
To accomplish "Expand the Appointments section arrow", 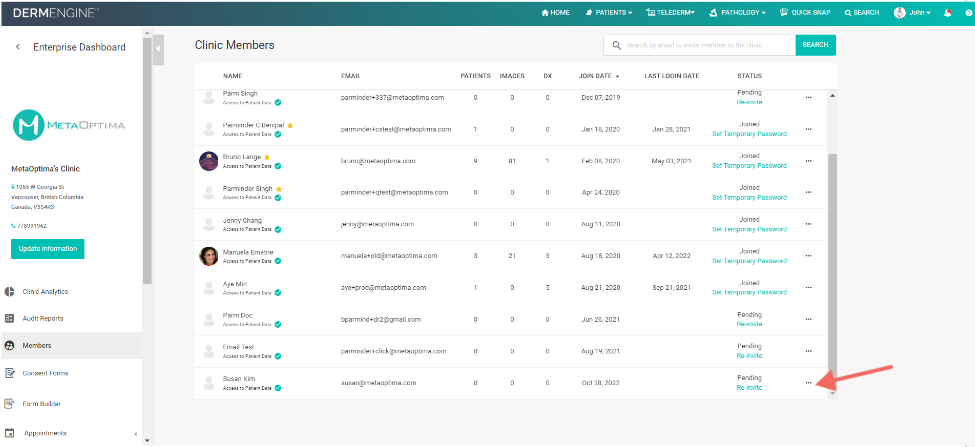I will pos(136,434).
